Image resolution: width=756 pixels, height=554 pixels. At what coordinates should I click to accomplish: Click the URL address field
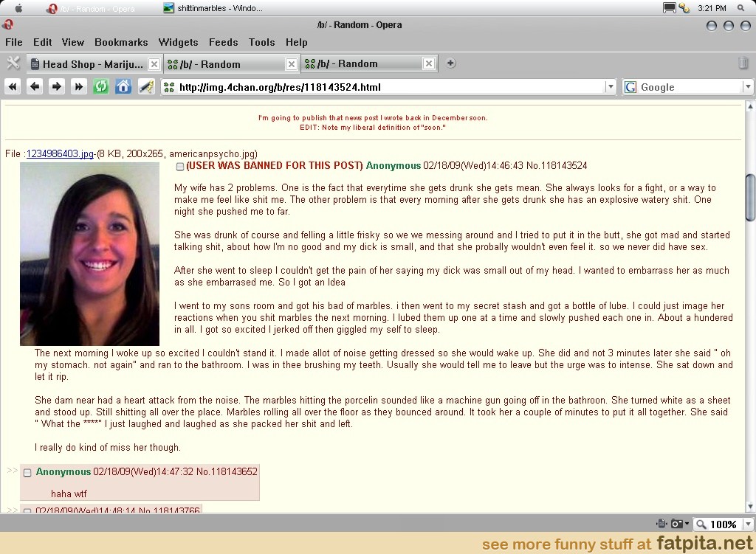point(384,87)
